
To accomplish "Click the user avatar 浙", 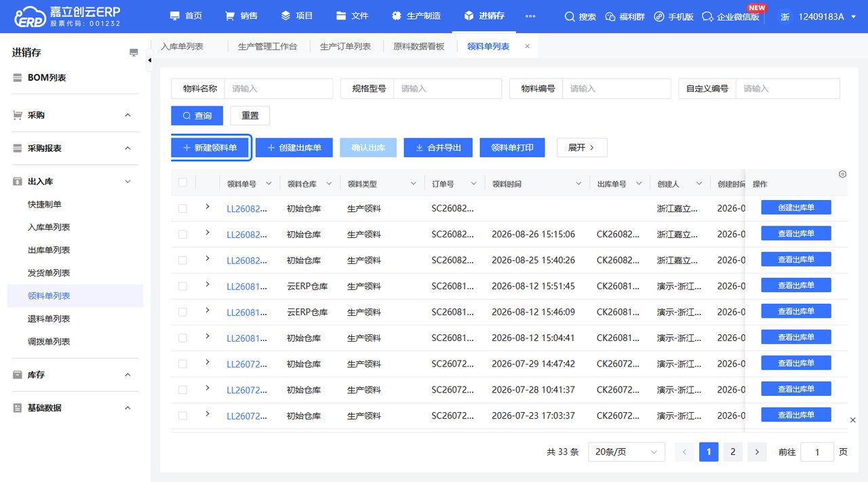I will pos(785,17).
